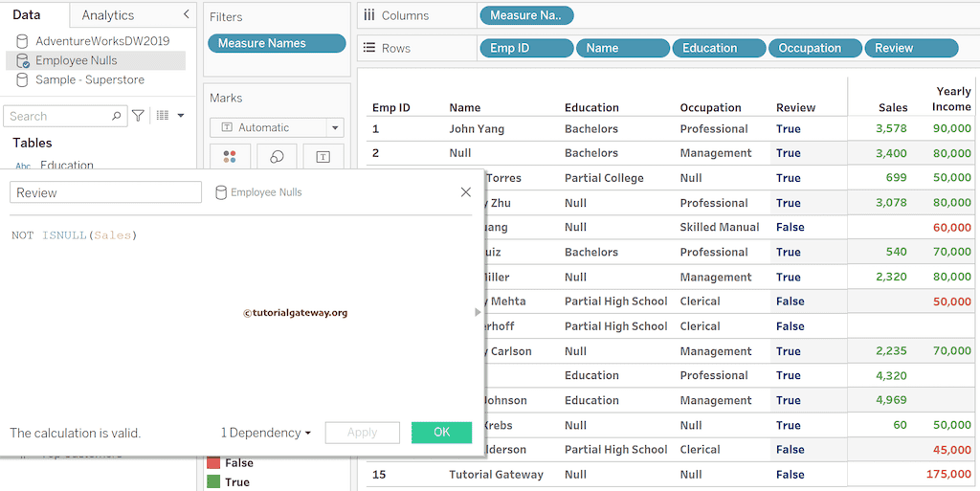Select the Sample - Superstore data source
Screen dimensions: 980x491
(x=90, y=79)
